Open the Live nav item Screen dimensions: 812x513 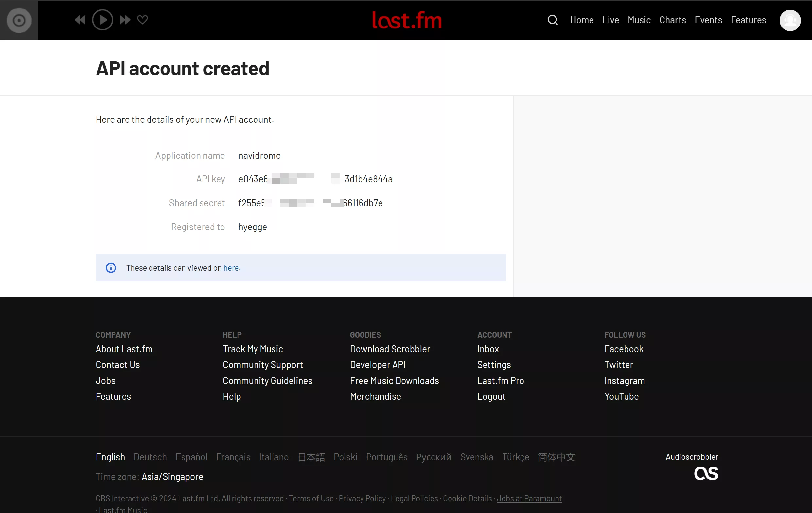click(610, 20)
